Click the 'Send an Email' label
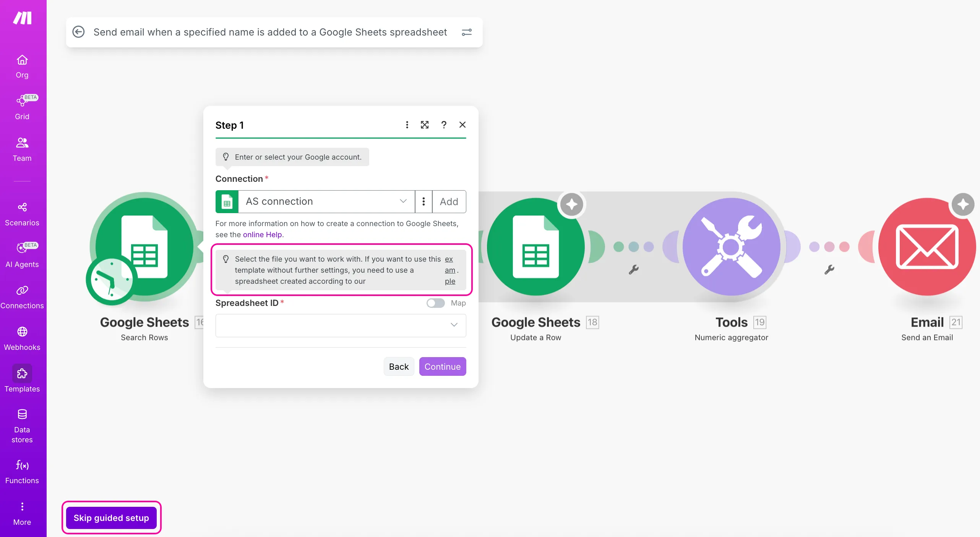The height and width of the screenshot is (537, 980). point(927,338)
